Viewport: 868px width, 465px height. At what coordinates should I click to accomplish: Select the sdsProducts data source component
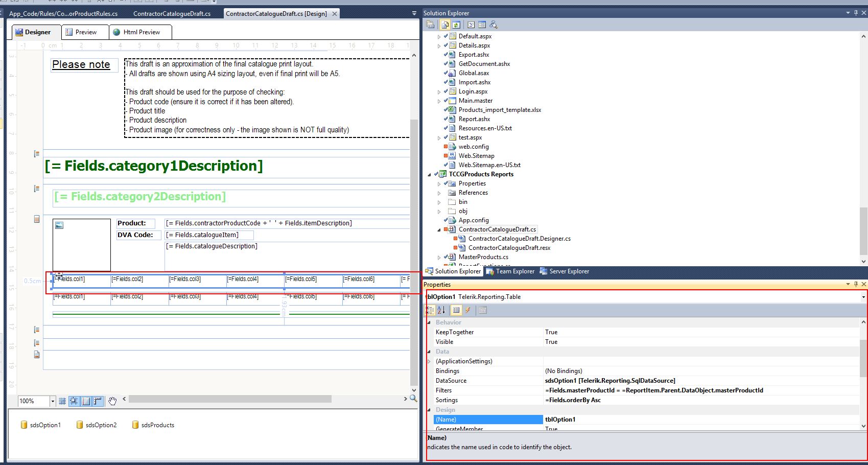pyautogui.click(x=153, y=425)
